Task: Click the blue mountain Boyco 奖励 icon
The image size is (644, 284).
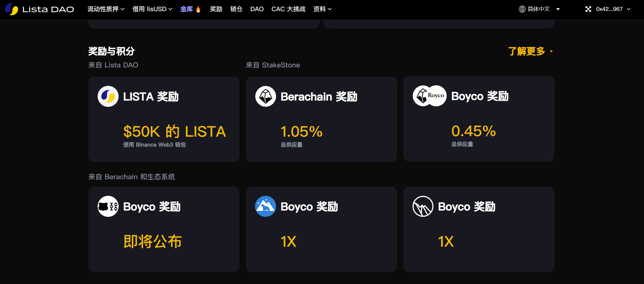Action: (x=265, y=206)
